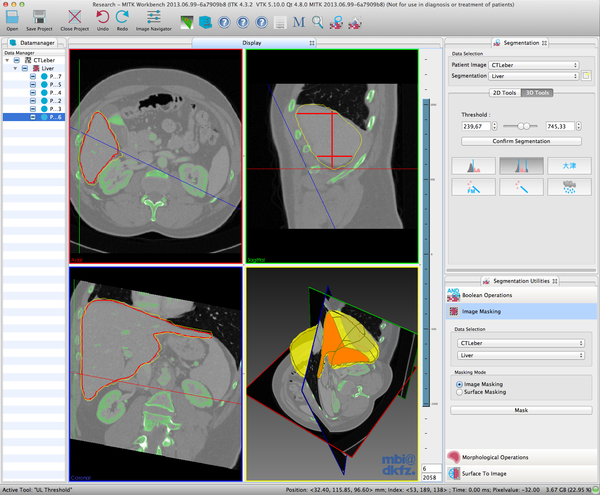Select the Otsu 3D segmentation tool
Viewport: 600px width, 495px height.
[569, 166]
